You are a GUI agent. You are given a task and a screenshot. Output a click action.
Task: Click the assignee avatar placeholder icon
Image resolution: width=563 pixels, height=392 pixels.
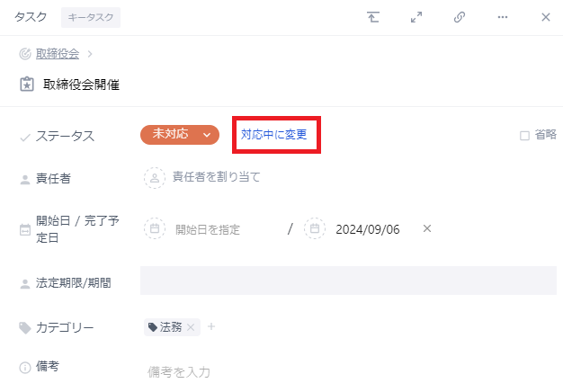(x=155, y=178)
